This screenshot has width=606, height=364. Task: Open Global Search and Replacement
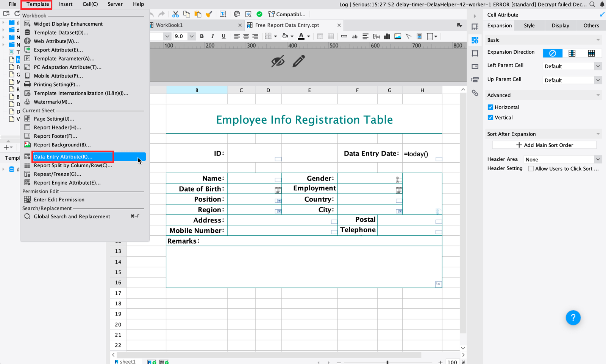[72, 217]
